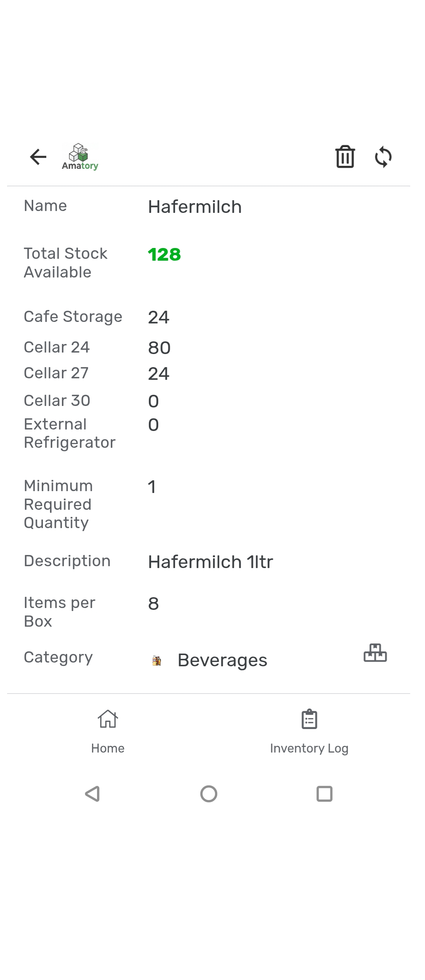Open Android recent apps square
The width and height of the screenshot is (425, 980).
click(x=324, y=794)
